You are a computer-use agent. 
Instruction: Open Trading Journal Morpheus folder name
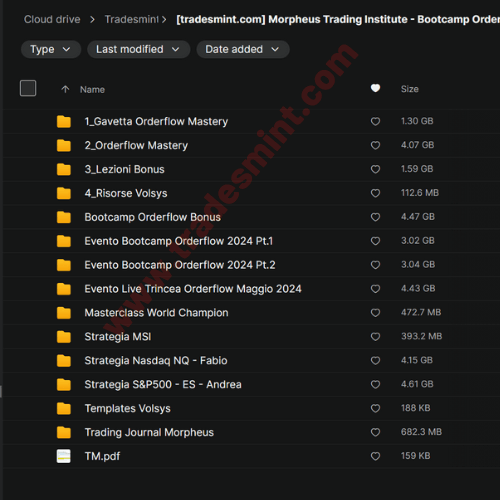(149, 433)
